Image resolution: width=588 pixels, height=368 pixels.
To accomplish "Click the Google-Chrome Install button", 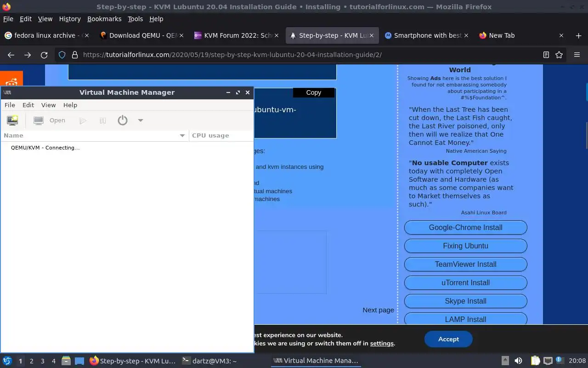I will pos(465,227).
